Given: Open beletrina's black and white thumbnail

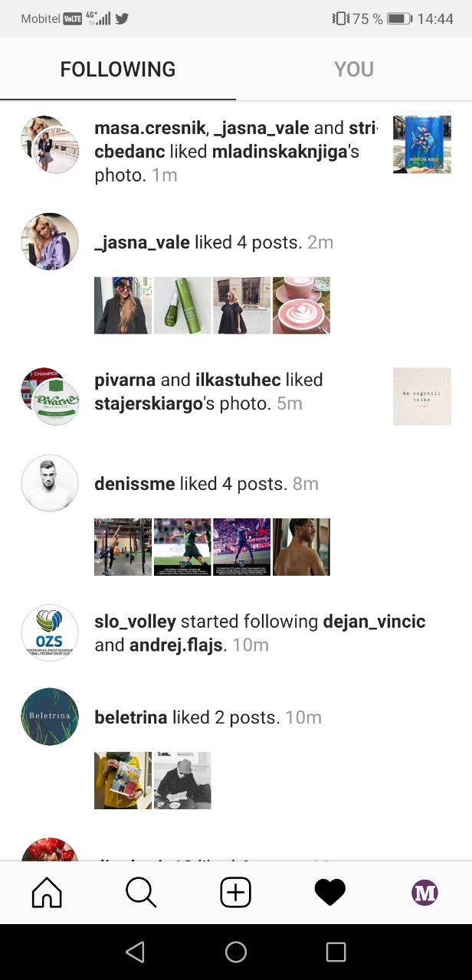Looking at the screenshot, I should pos(182,780).
